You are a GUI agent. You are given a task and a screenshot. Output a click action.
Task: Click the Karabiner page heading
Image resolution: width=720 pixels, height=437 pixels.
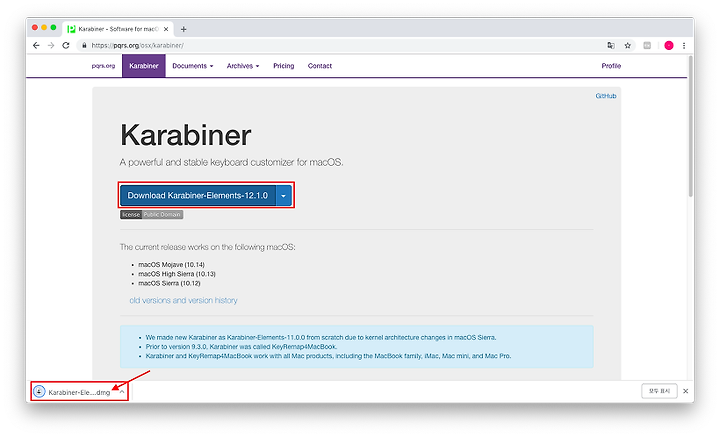pyautogui.click(x=186, y=135)
